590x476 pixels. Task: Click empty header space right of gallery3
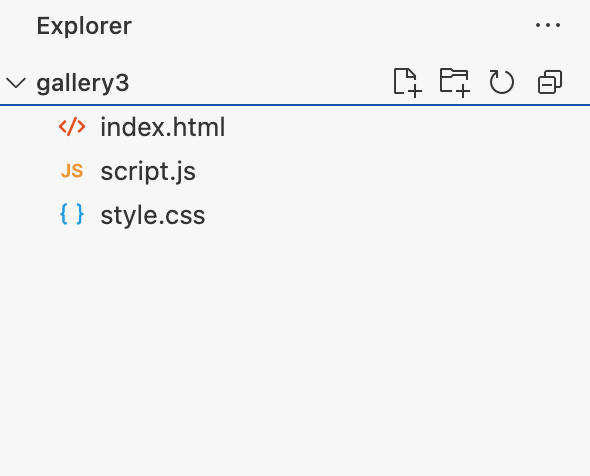click(x=260, y=83)
